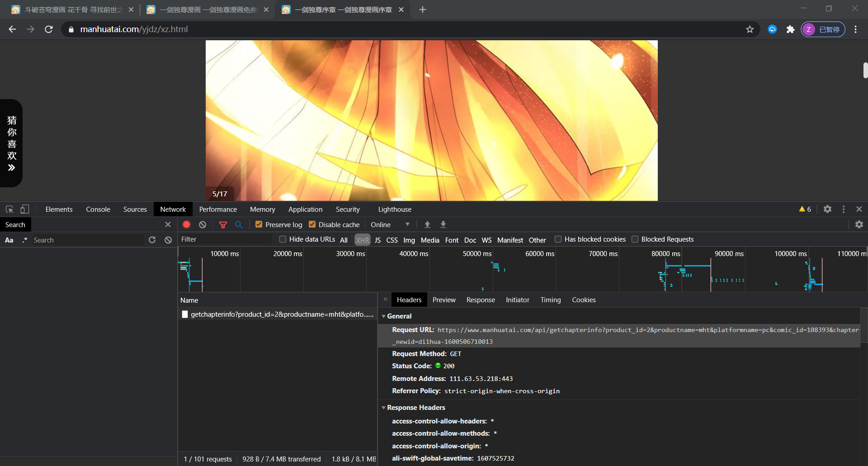Select the getchapterinfo request row
The width and height of the screenshot is (868, 466).
point(278,314)
